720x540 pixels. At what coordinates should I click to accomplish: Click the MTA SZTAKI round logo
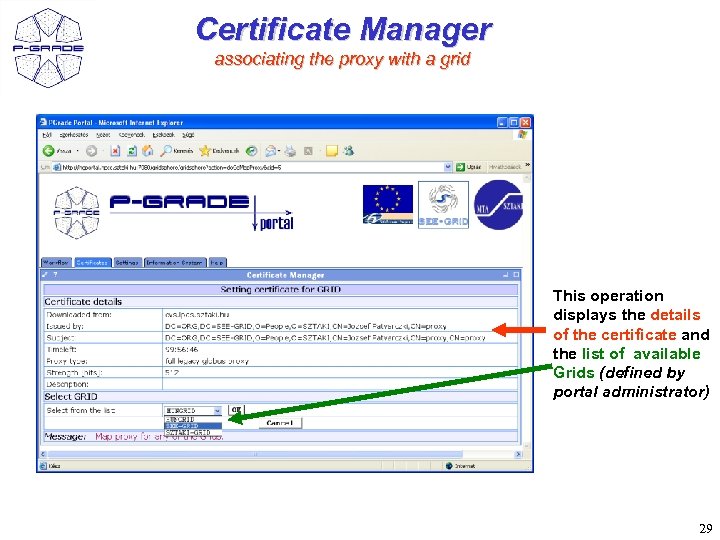pos(499,205)
